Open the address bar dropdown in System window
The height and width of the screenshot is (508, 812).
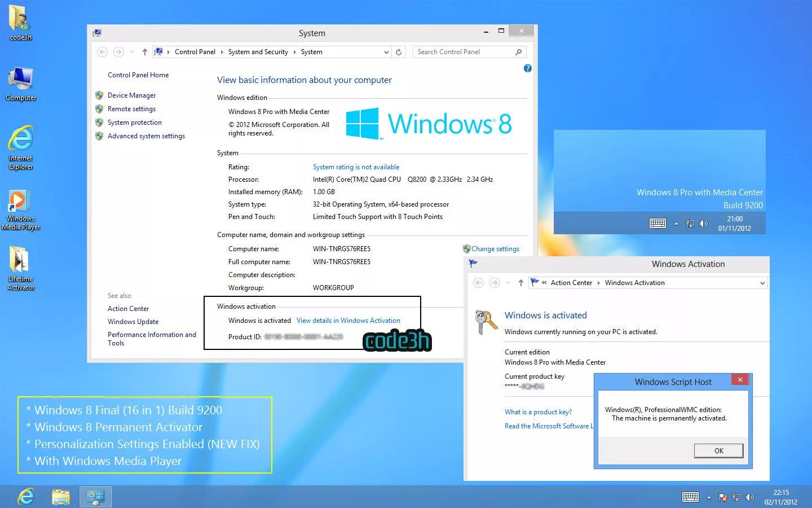(x=386, y=51)
